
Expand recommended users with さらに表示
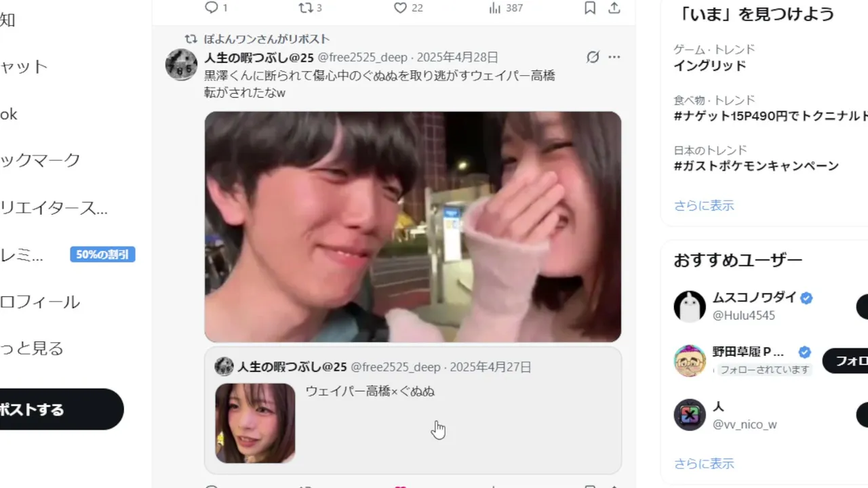click(704, 464)
